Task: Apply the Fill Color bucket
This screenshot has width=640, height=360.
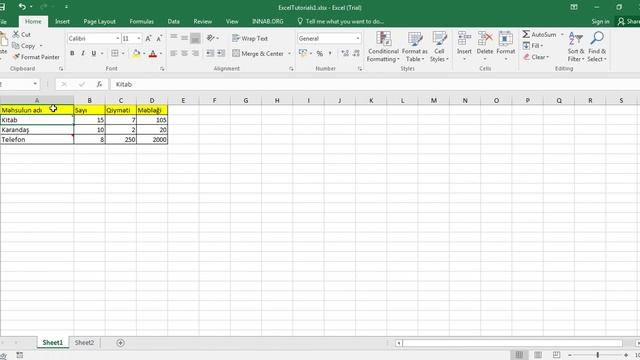Action: click(x=136, y=53)
